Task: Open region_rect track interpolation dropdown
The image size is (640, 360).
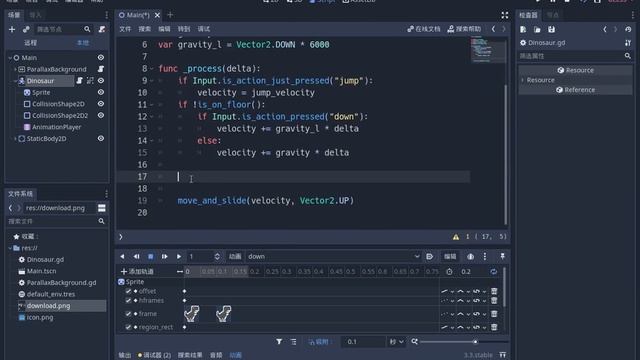Action: coord(463,327)
